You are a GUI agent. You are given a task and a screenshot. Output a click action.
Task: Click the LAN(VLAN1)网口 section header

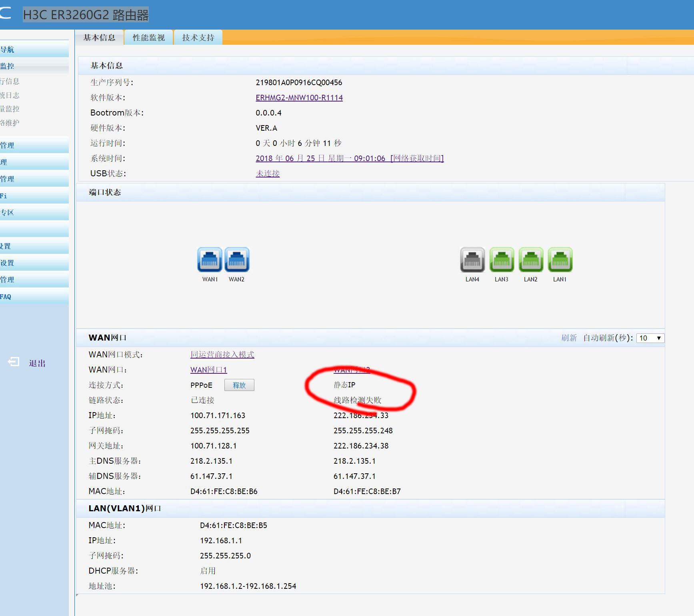(x=125, y=508)
